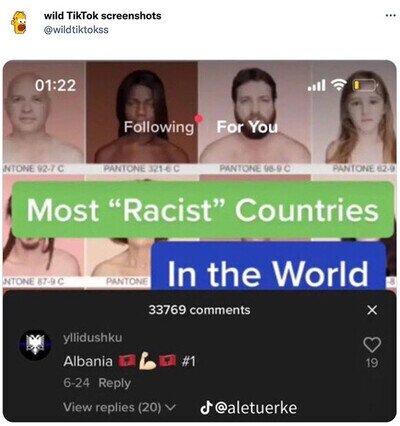Click the @aletuerke watermark handle
Screen dimensions: 400x426
pyautogui.click(x=256, y=408)
